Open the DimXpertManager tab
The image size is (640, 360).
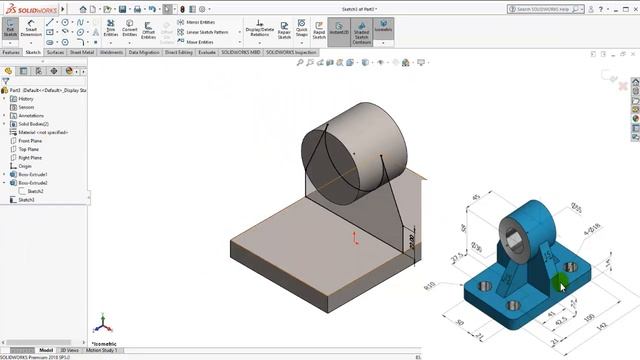point(54,71)
